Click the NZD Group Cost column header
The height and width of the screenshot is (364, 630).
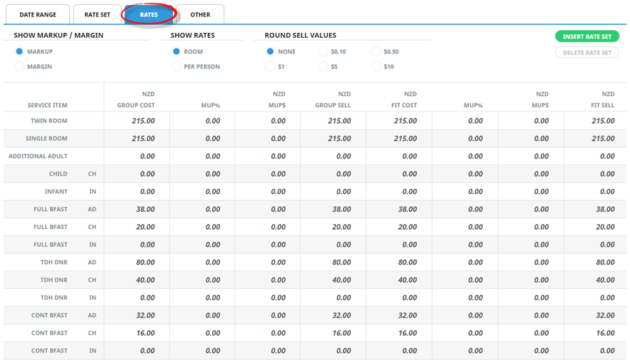(x=136, y=99)
